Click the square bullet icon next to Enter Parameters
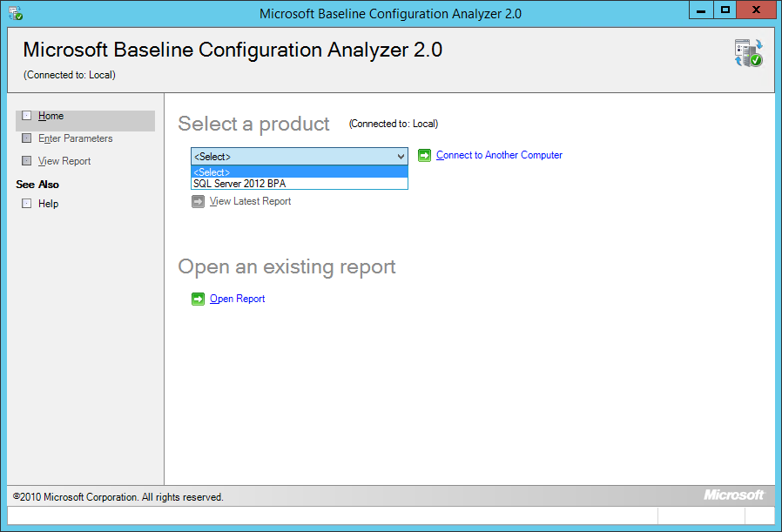 coord(27,138)
